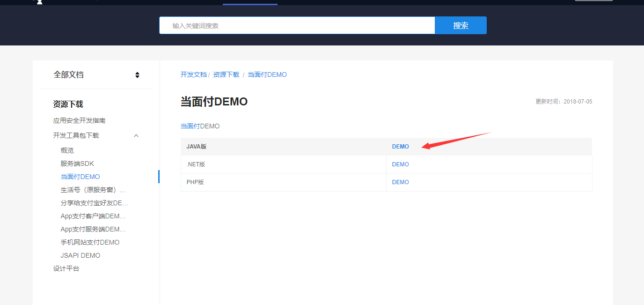Screen dimensions: 644x305
Task: Select 当面付DEMO in the sidebar
Action: click(x=80, y=177)
